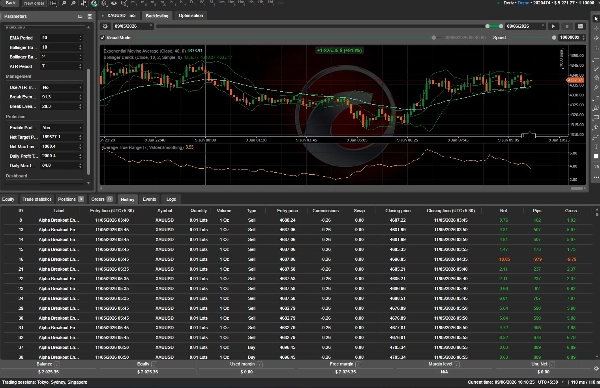Click the second icon in Parameters panel header
The height and width of the screenshot is (388, 600).
tap(90, 16)
